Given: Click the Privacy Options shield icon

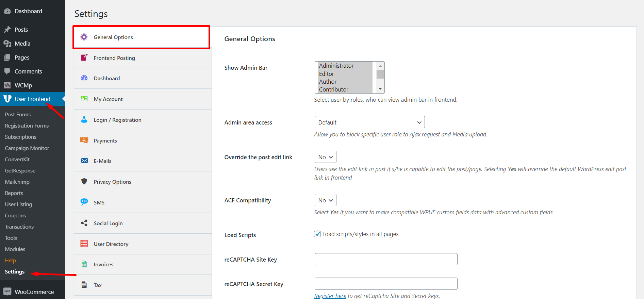Looking at the screenshot, I should [84, 181].
